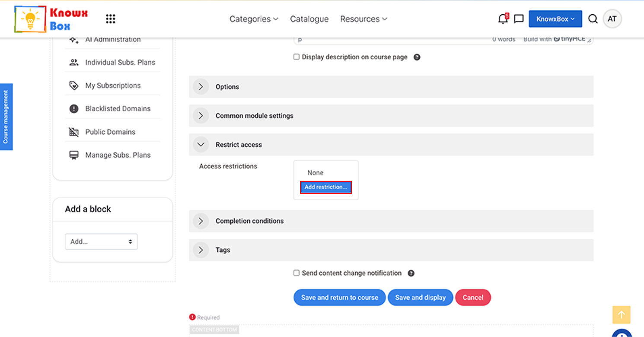Open the Categories dropdown menu
This screenshot has height=337, width=644.
(254, 19)
